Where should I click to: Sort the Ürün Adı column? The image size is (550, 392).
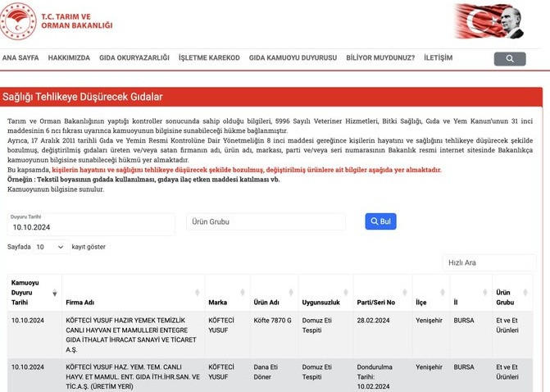click(291, 292)
